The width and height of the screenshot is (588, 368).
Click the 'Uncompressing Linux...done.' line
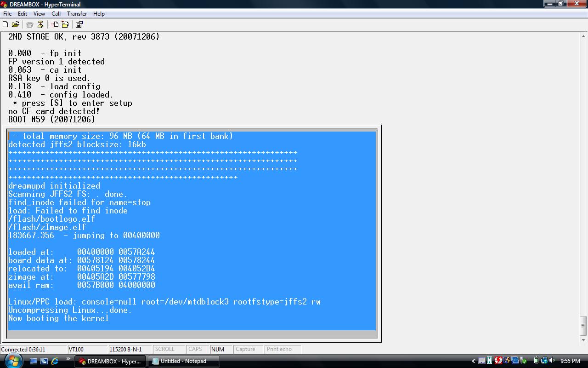tap(70, 310)
